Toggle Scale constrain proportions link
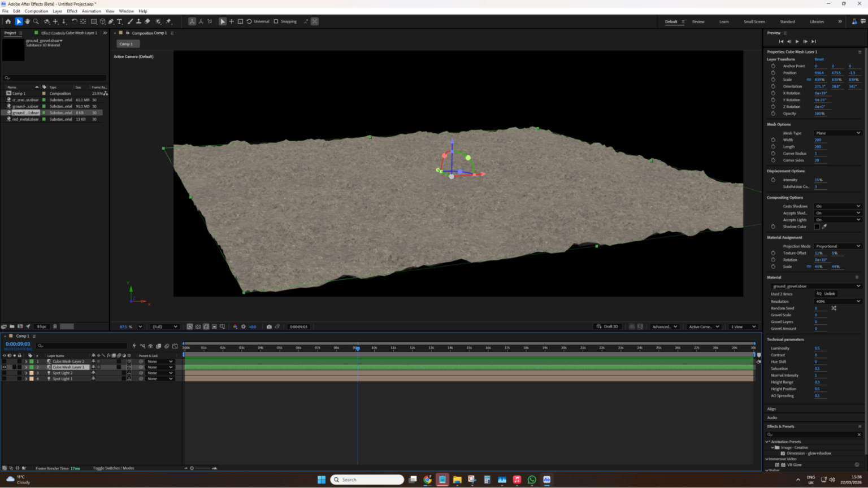The height and width of the screenshot is (488, 868). point(809,80)
